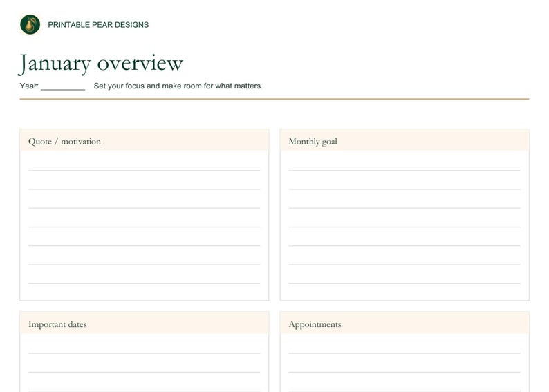Click the 'Set your focus' tagline text
Image resolution: width=549 pixels, height=392 pixels.
click(178, 86)
